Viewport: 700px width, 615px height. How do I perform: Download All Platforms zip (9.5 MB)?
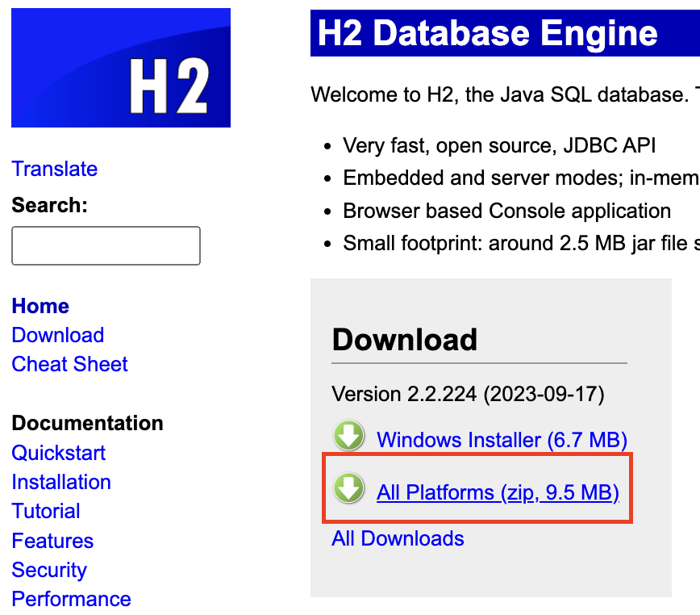(x=498, y=492)
